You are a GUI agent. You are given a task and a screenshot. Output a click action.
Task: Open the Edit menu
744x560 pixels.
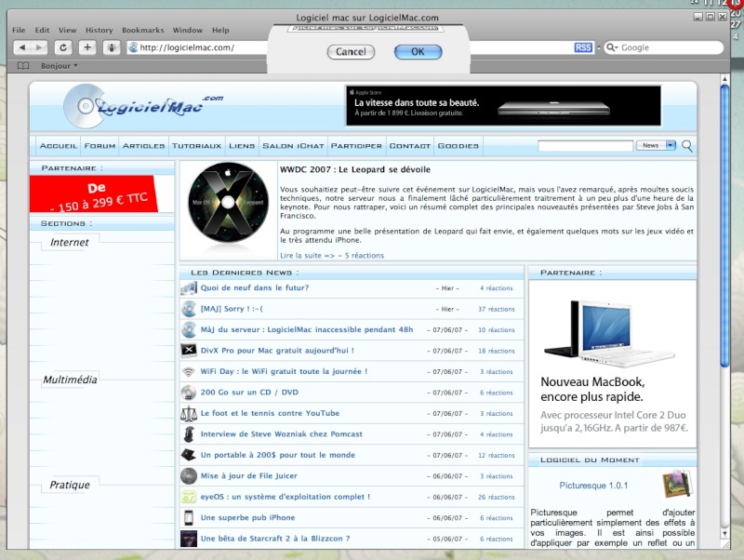(x=42, y=30)
